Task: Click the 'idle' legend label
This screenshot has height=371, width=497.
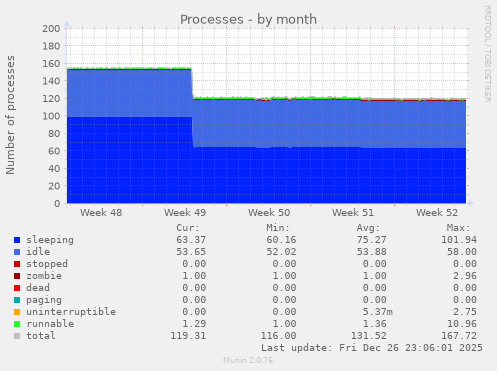Action: pos(38,252)
